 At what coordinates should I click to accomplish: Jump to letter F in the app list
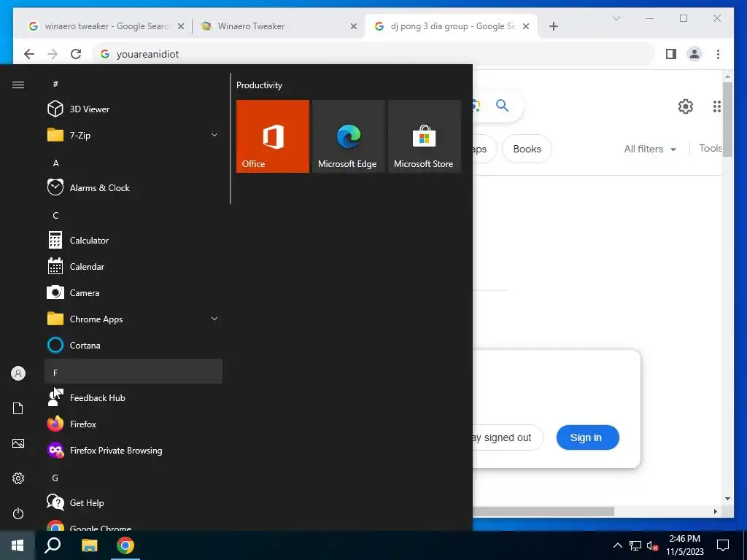[x=133, y=371]
